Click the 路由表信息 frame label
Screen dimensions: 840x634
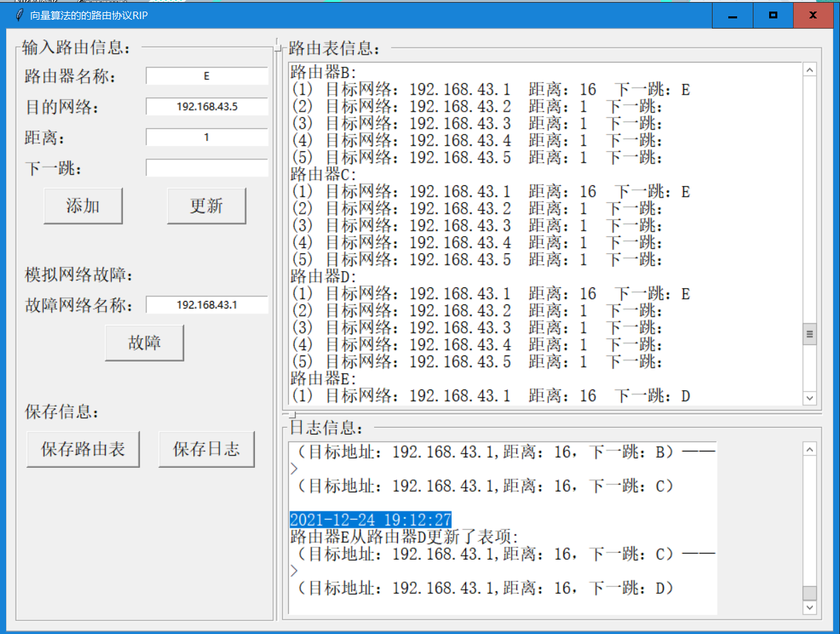click(335, 48)
